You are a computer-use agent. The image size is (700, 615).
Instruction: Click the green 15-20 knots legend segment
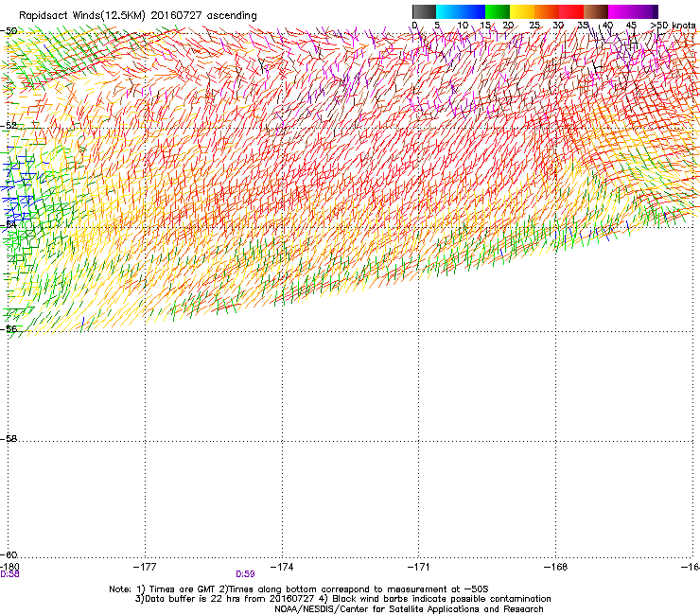(x=498, y=11)
